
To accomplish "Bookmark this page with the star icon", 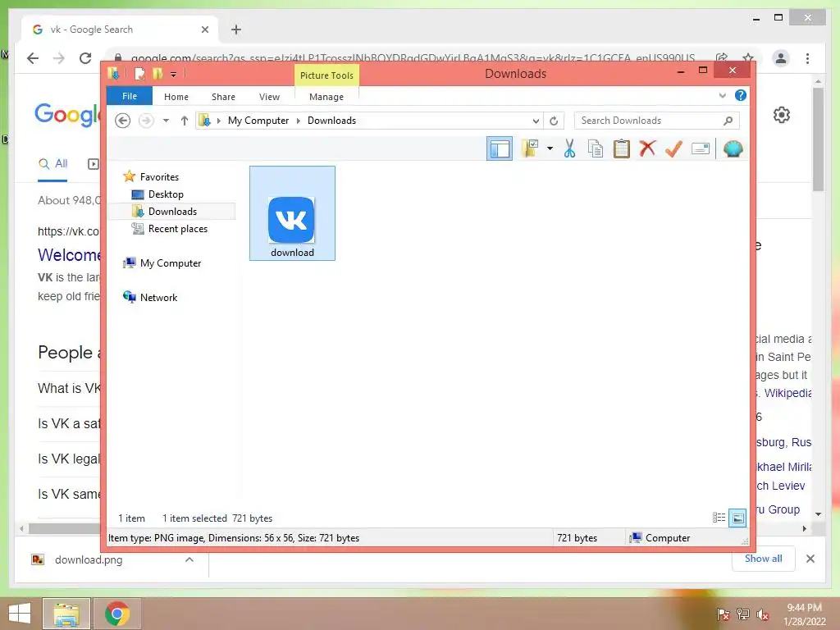I will 748,57.
